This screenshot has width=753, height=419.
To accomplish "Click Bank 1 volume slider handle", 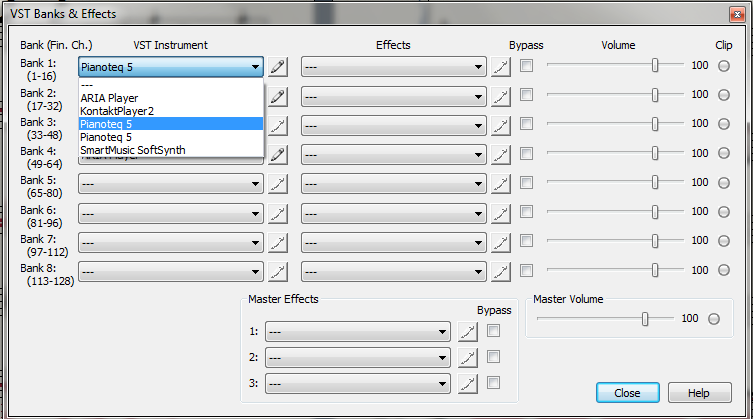I will [x=655, y=65].
